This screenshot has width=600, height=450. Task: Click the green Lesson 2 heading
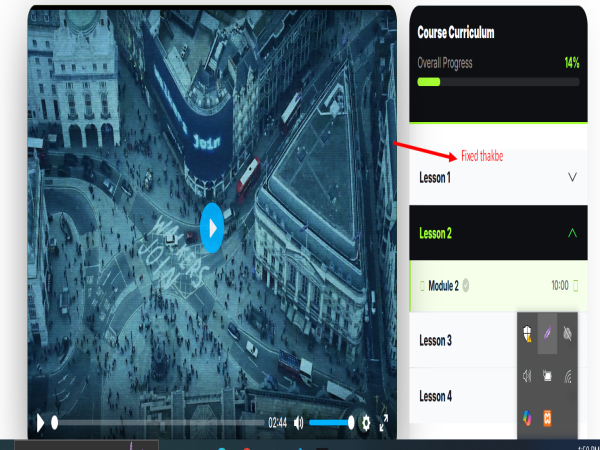point(435,233)
